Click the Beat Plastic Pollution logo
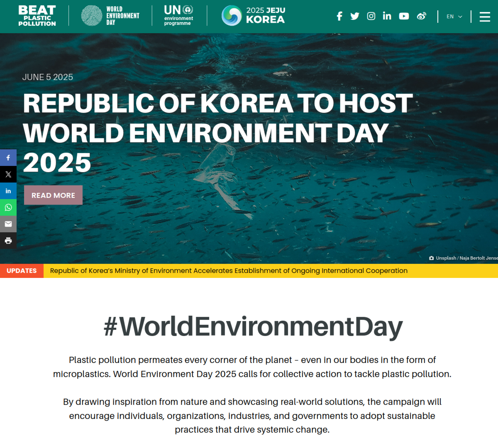The image size is (498, 448). (37, 16)
